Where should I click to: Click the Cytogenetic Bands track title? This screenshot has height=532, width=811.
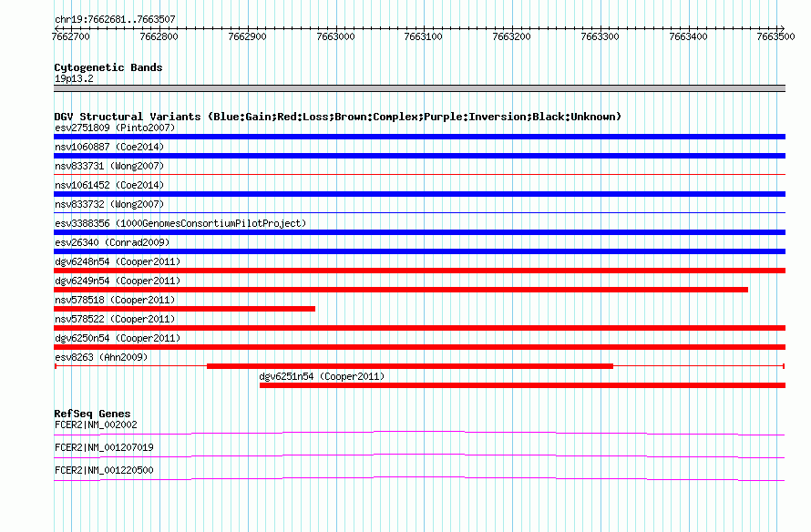tap(108, 67)
